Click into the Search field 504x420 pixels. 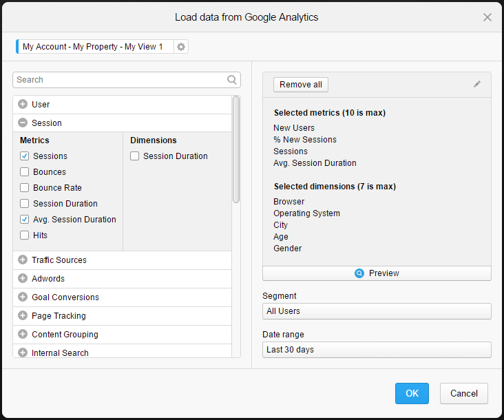120,80
